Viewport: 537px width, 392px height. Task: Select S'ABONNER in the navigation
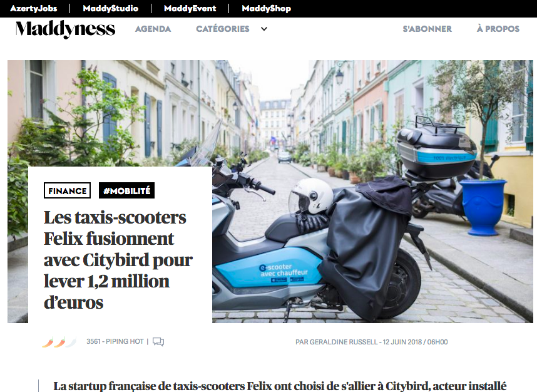tap(427, 29)
